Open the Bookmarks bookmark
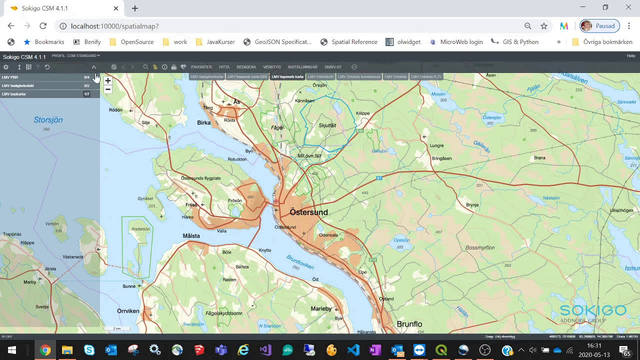Screen dimensions: 640x360 [44, 42]
